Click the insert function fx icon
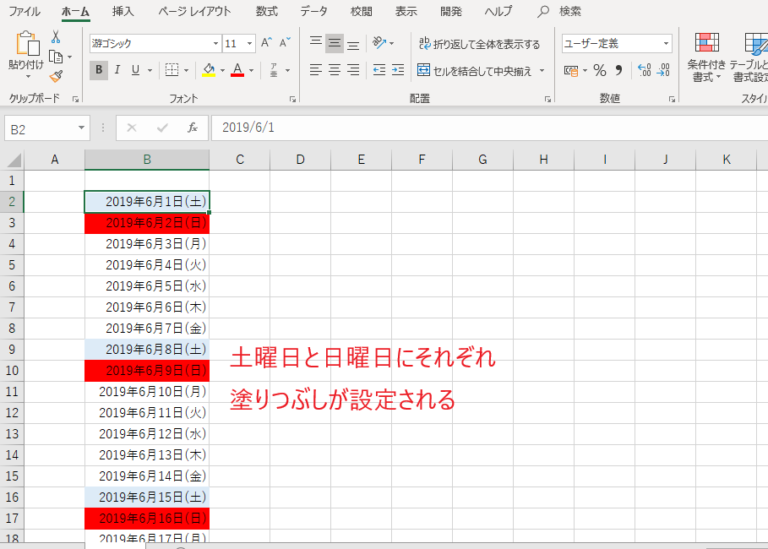 tap(192, 128)
